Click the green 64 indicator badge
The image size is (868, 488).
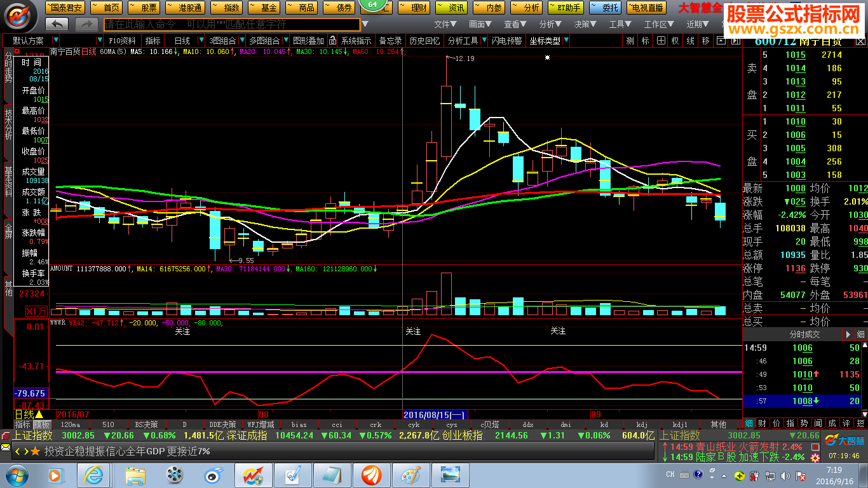point(372,6)
